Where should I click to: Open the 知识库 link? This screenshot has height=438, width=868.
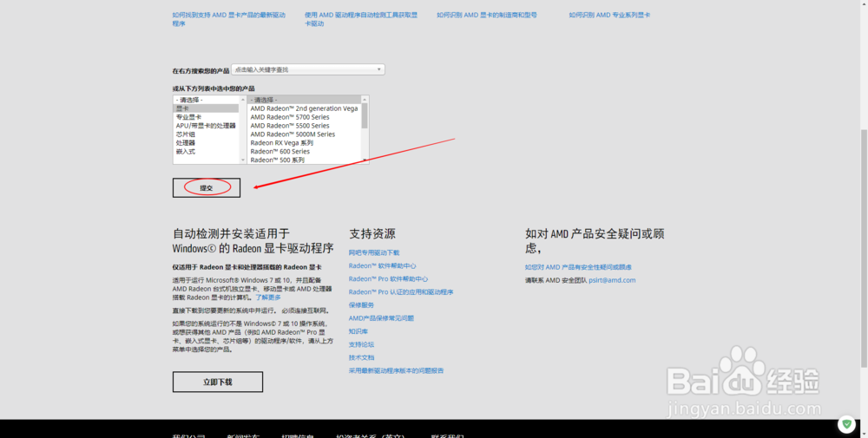358,331
